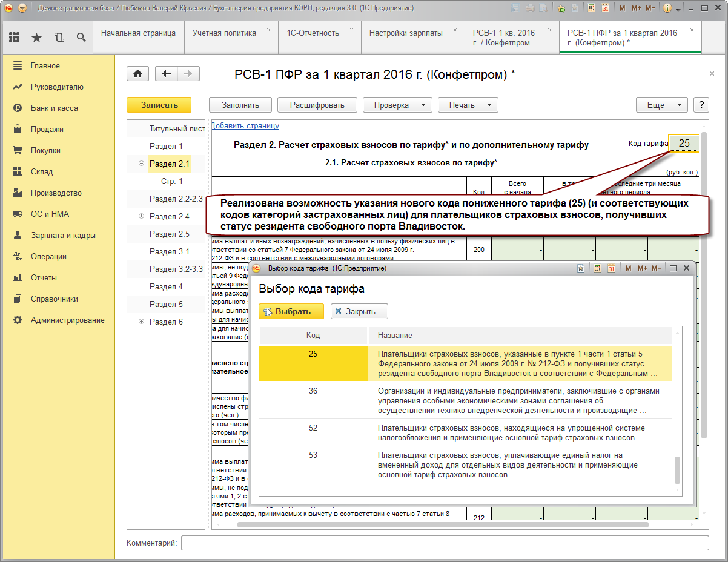
Task: Expand the Раздел 2.4 tree node
Action: [141, 216]
